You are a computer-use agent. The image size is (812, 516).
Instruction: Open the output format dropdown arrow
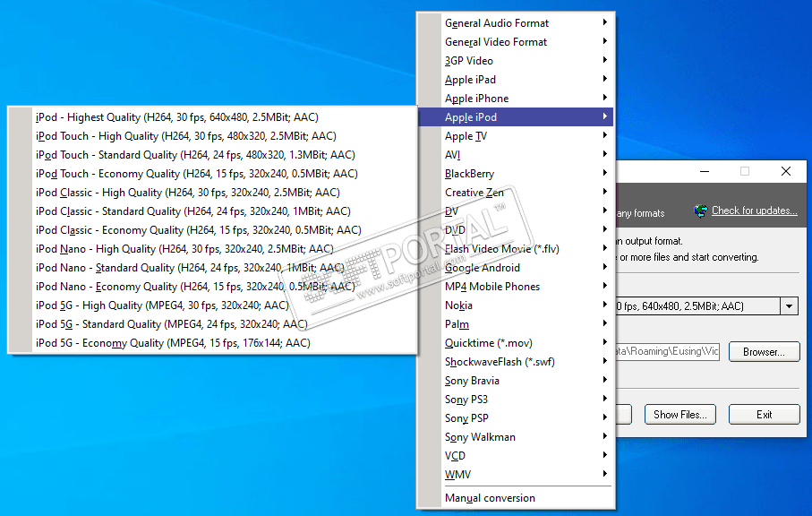pos(789,306)
